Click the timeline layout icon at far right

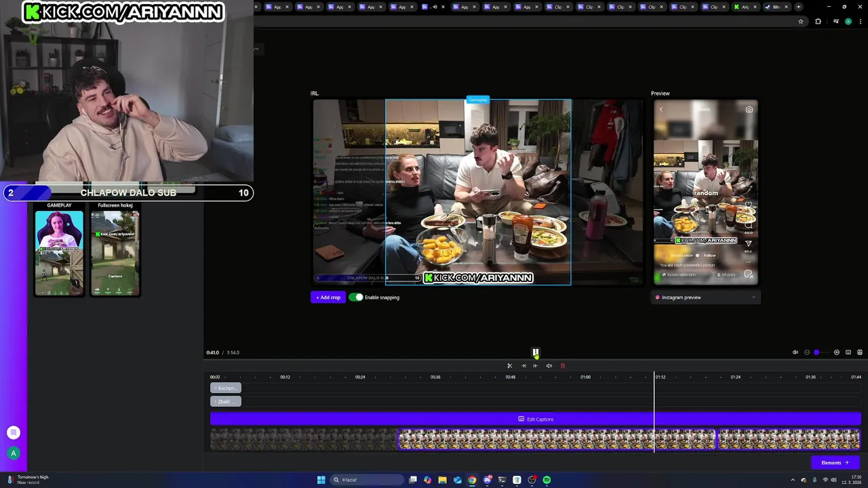[860, 352]
